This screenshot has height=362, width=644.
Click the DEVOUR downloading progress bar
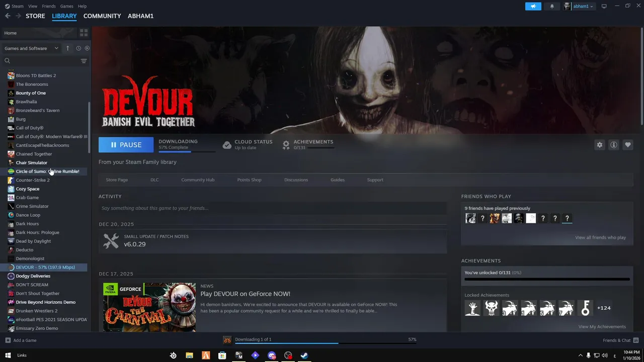[x=187, y=151]
